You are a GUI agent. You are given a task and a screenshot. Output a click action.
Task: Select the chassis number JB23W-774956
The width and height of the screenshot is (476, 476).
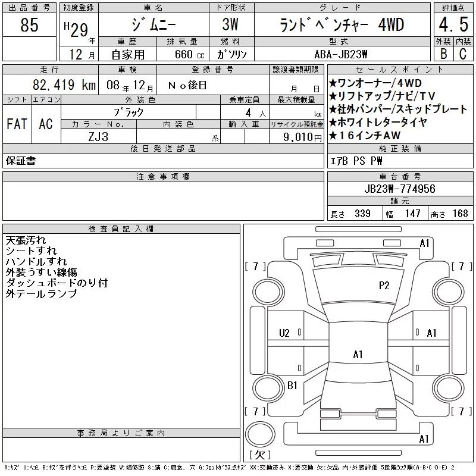400,189
